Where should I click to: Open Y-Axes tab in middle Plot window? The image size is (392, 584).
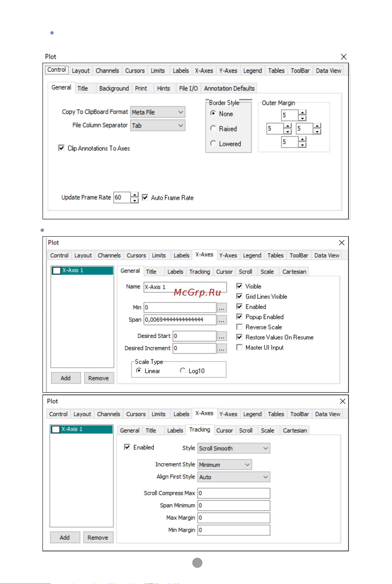point(228,255)
